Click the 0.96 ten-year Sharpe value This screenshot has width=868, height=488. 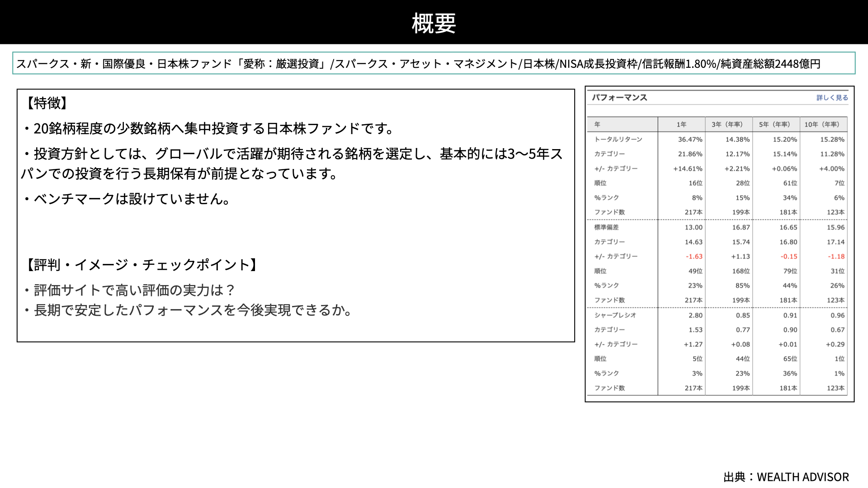(x=837, y=315)
